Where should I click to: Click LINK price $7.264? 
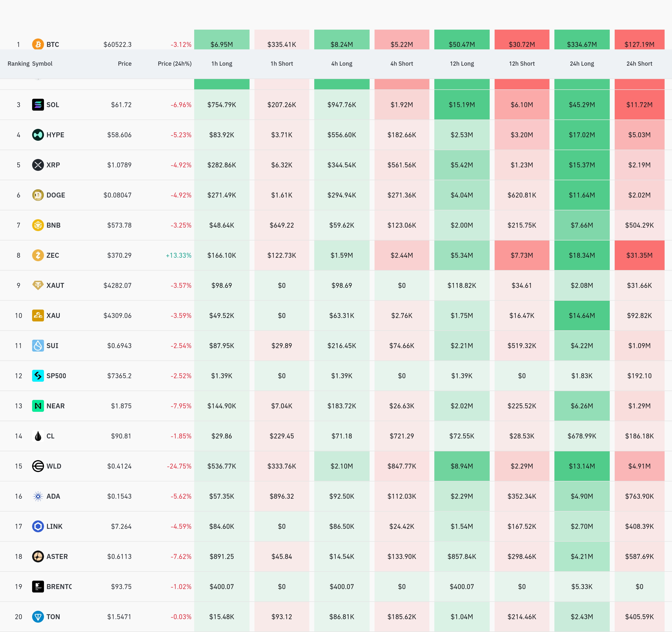click(x=121, y=526)
